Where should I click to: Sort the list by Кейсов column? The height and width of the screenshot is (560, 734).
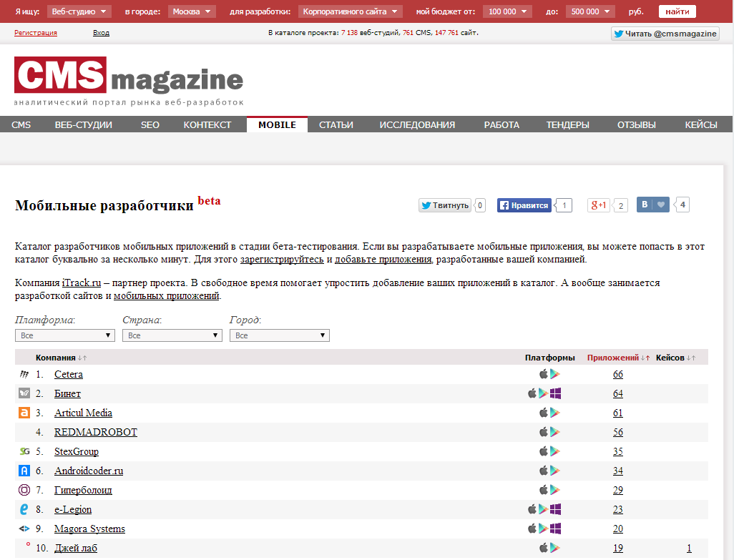(670, 358)
